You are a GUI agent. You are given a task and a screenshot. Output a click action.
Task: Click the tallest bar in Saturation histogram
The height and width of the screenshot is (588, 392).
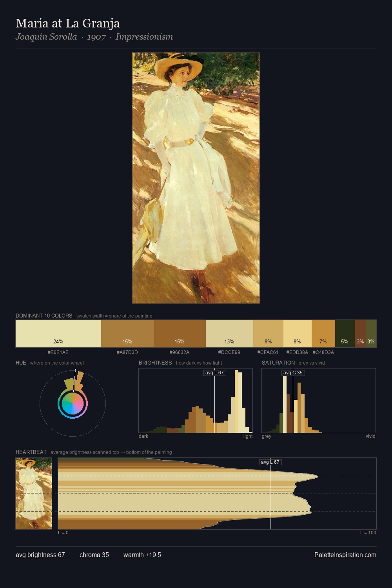pos(285,404)
